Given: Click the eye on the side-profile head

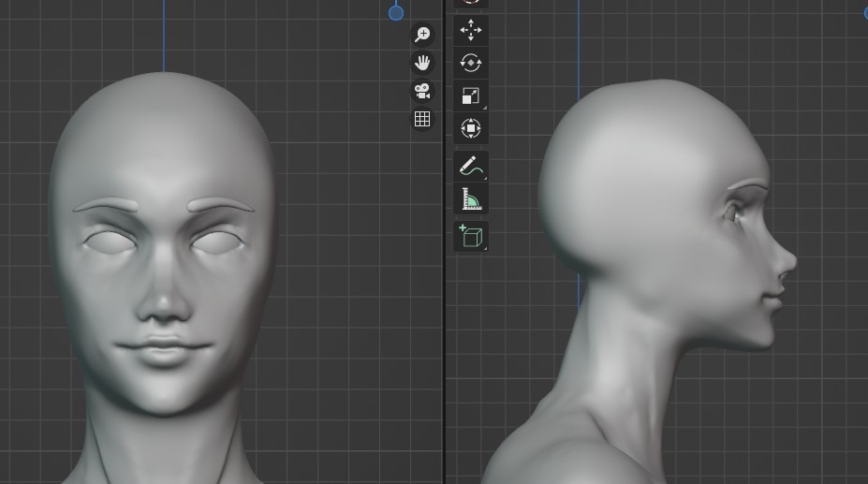Looking at the screenshot, I should pos(734,213).
